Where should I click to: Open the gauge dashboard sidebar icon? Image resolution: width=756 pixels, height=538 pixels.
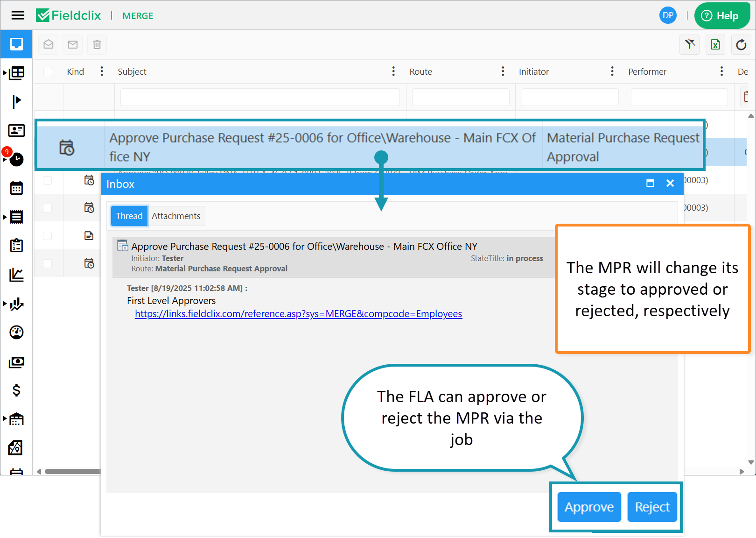pyautogui.click(x=16, y=333)
